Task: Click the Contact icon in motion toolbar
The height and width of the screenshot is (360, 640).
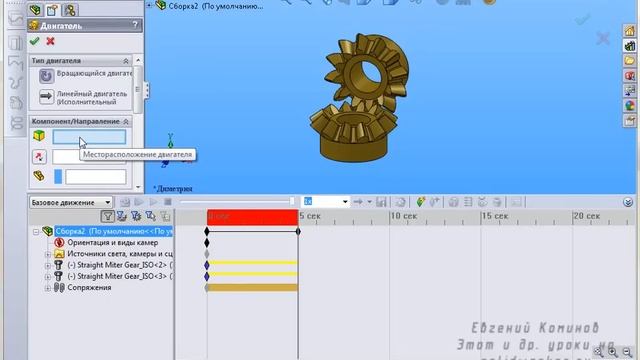Action: [x=482, y=202]
